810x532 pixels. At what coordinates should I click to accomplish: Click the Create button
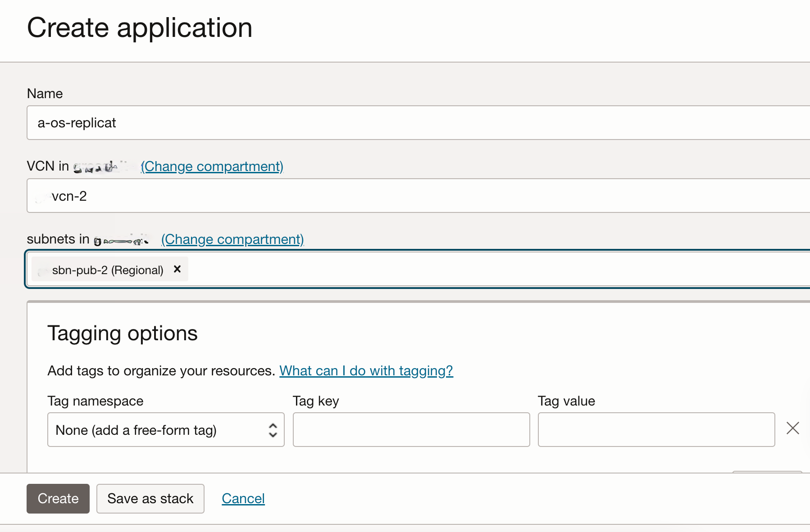[58, 499]
